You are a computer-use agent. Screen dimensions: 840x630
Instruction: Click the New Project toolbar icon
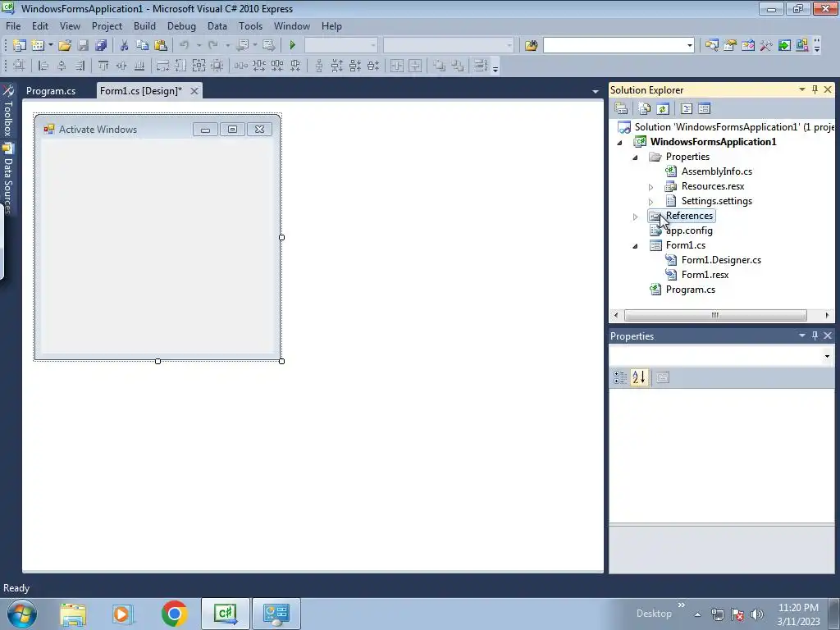pos(20,46)
